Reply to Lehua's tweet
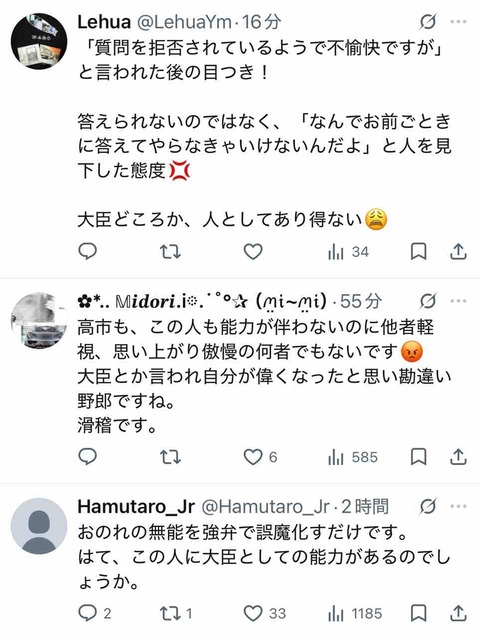The width and height of the screenshot is (480, 638). (x=87, y=252)
